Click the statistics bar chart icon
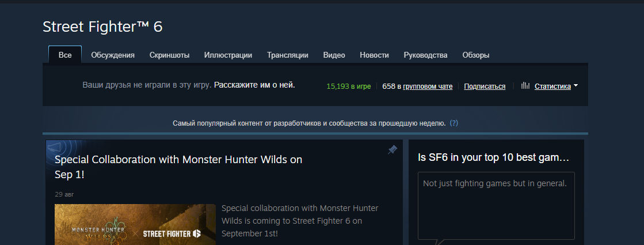 tap(525, 85)
